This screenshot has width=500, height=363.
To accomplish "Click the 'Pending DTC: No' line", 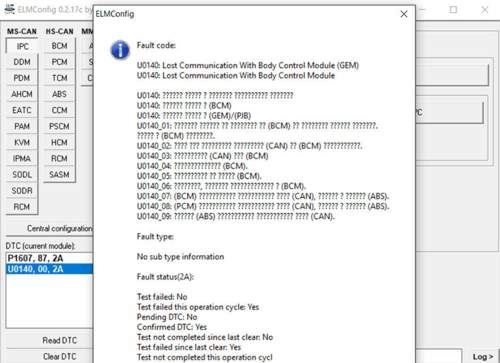I will [167, 317].
